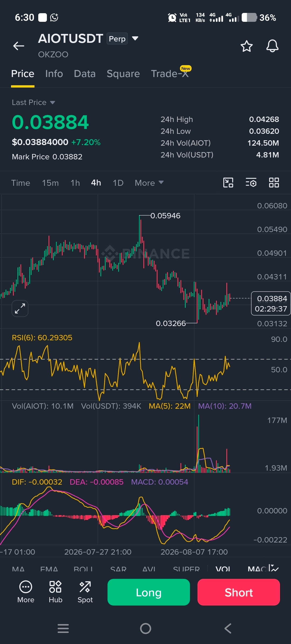Tap the 0.03266 low price marker
This screenshot has height=644, width=291.
[171, 323]
